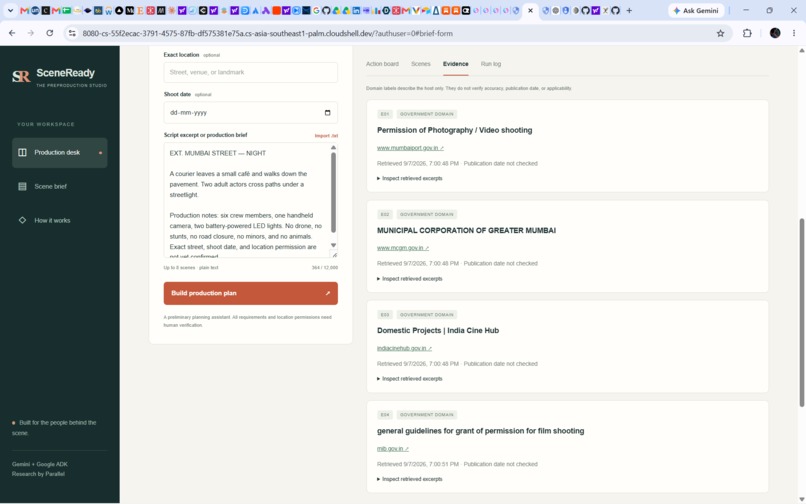
Task: Click the Ask Gemini button
Action: click(x=696, y=10)
